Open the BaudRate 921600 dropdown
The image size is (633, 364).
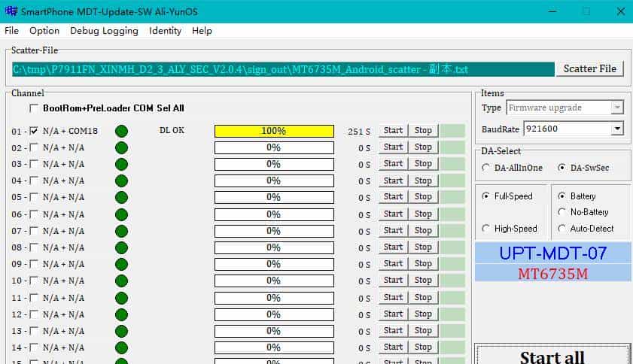(617, 129)
